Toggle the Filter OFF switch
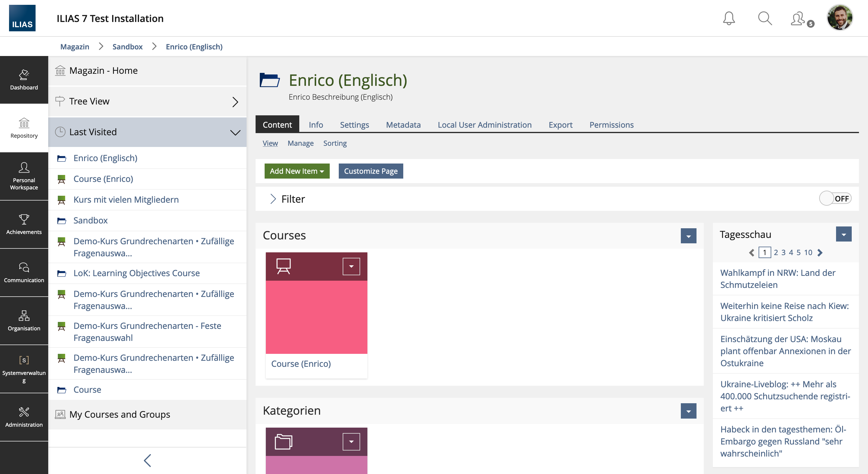The image size is (868, 474). click(835, 199)
